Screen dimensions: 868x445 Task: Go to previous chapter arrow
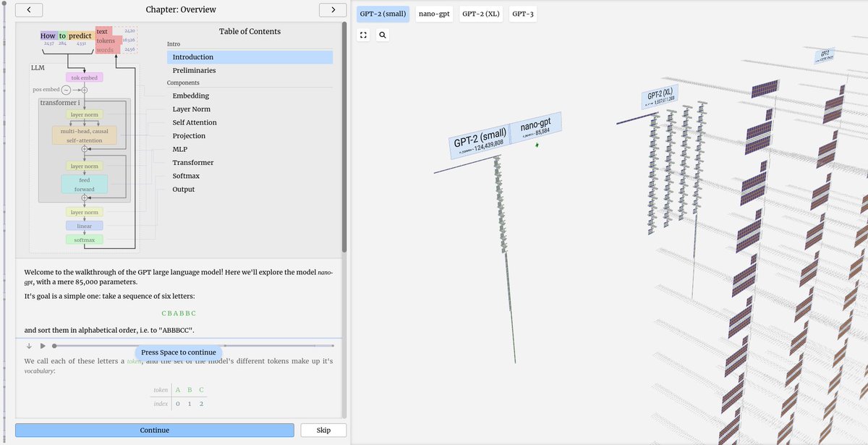point(28,10)
